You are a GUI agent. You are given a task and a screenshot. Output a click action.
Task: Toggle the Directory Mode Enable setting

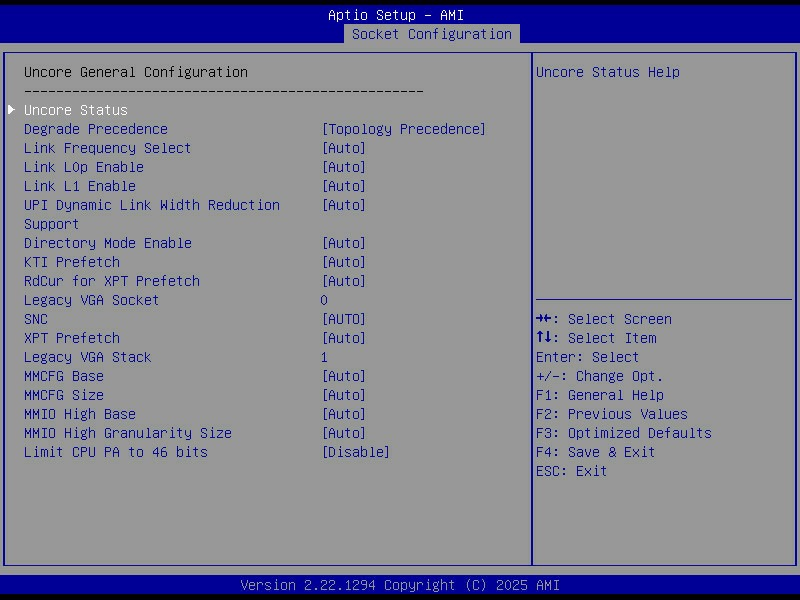point(343,243)
